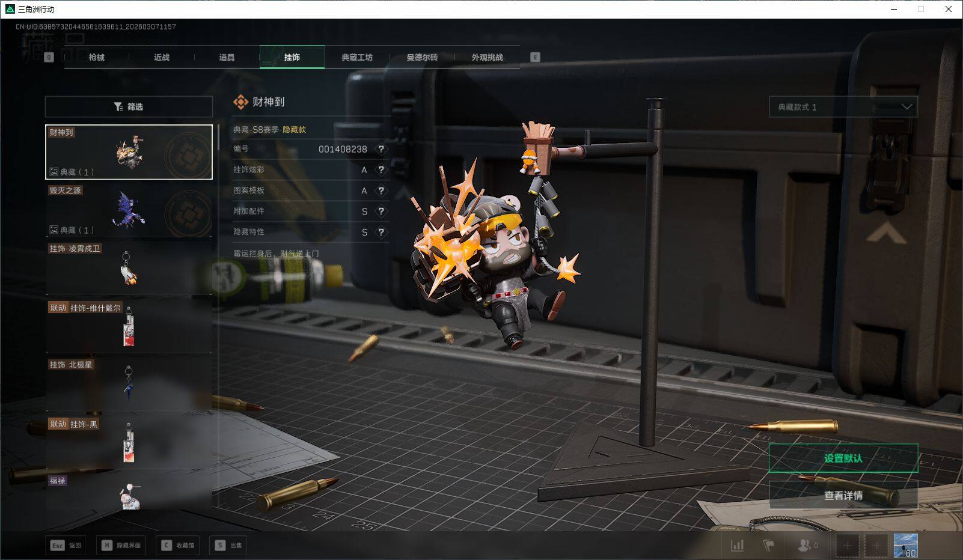Click the 典藏-S8赛季-隐藏款 label
The width and height of the screenshot is (963, 560).
(x=269, y=130)
